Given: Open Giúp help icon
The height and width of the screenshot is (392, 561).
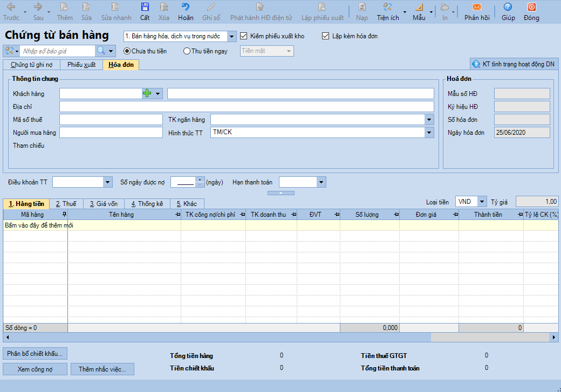Looking at the screenshot, I should [508, 8].
